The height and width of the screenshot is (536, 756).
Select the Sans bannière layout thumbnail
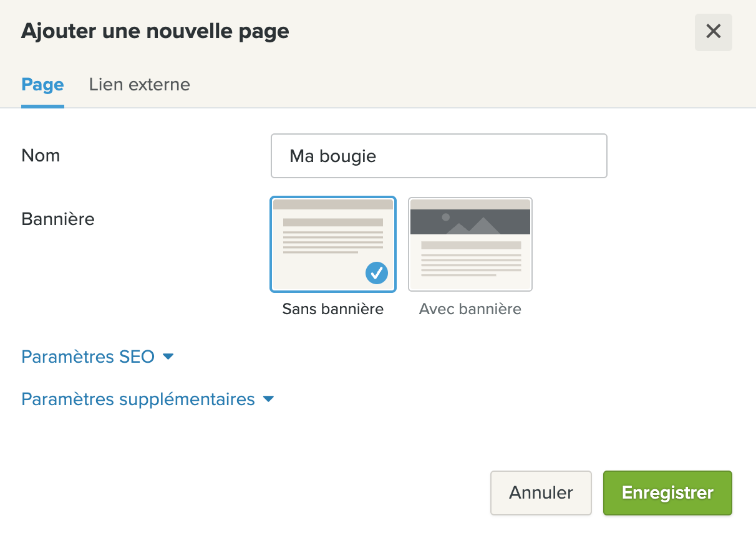click(333, 244)
